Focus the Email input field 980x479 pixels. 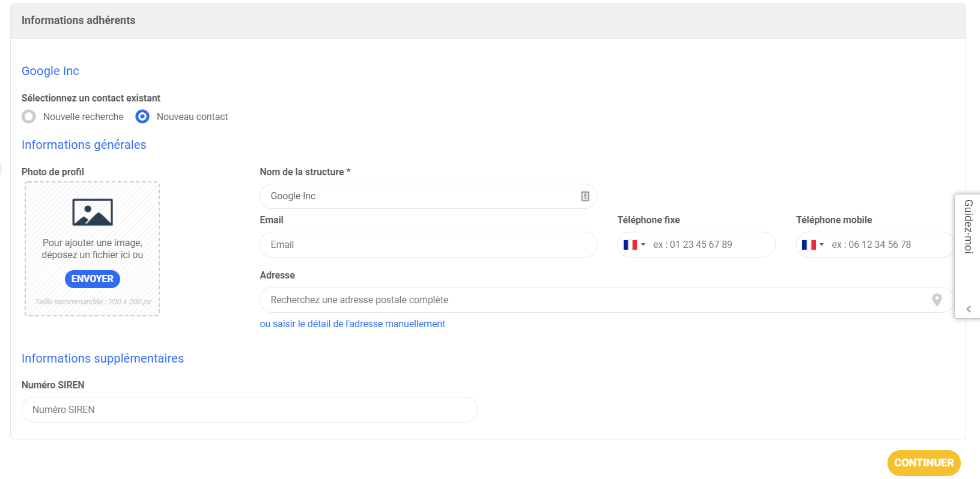tap(428, 245)
